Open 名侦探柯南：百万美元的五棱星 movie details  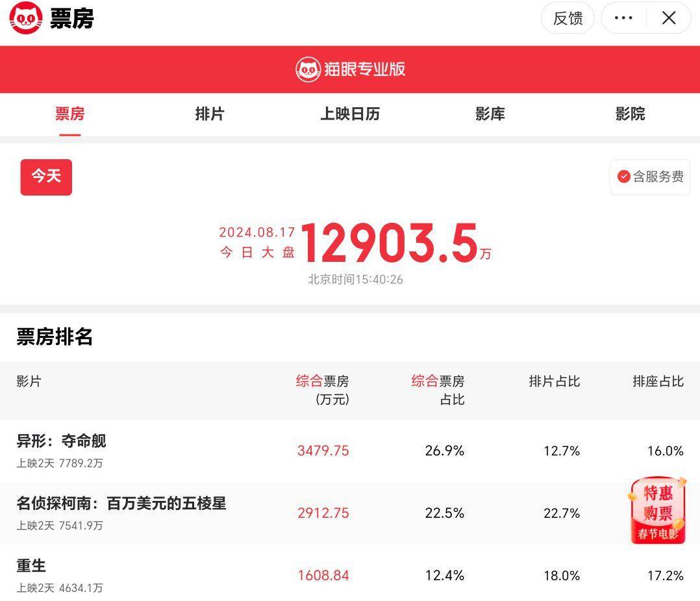[x=121, y=504]
